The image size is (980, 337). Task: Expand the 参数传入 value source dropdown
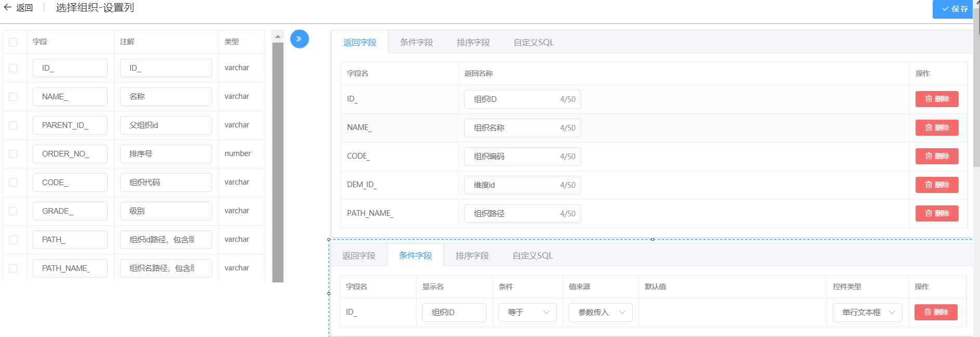[x=600, y=312]
